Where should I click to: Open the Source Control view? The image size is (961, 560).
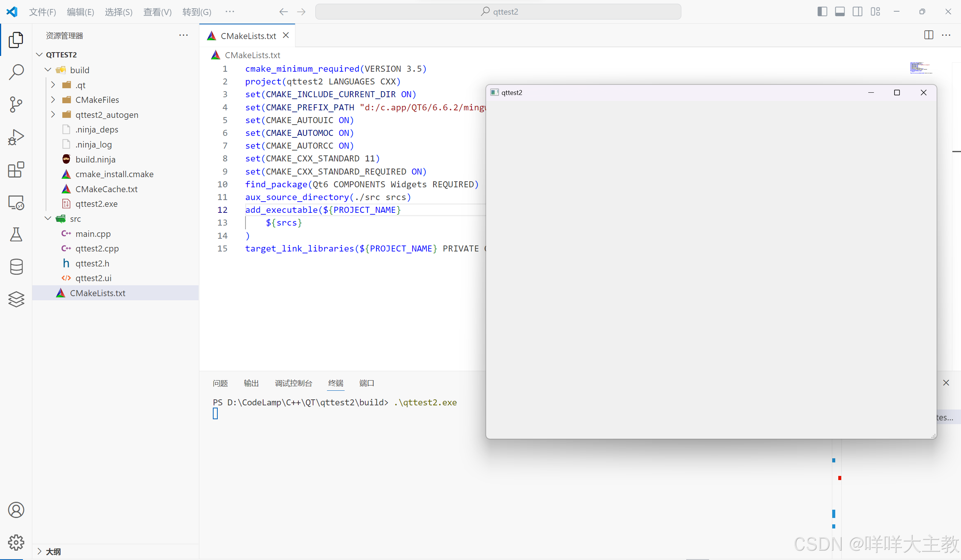pos(16,104)
